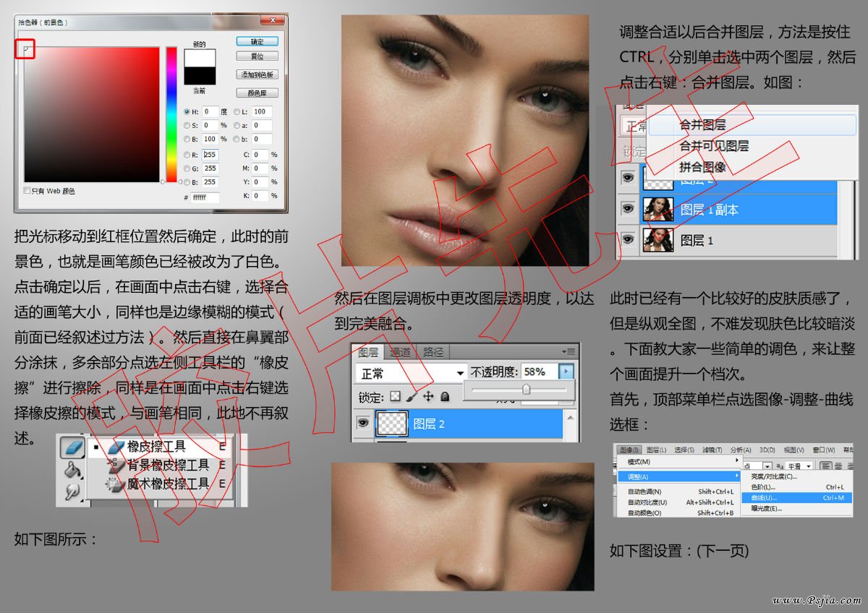Click the rainbow hue slider strip
Viewport: 868px width, 613px height.
(x=171, y=114)
